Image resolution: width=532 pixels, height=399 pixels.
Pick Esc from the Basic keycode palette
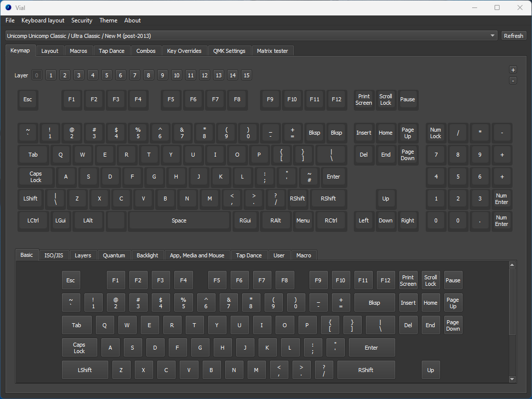[71, 280]
